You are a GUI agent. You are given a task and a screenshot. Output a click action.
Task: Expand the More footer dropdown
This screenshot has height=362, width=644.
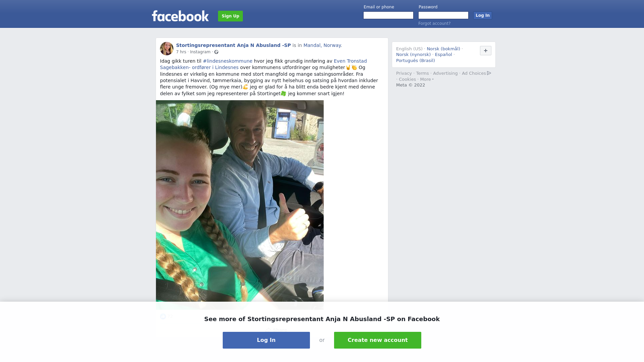pos(427,79)
